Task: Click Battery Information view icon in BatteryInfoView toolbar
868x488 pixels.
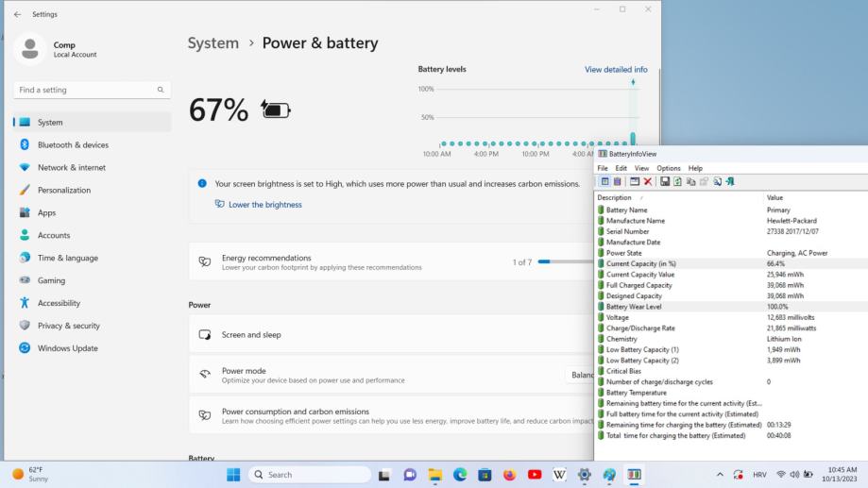Action: tap(604, 181)
